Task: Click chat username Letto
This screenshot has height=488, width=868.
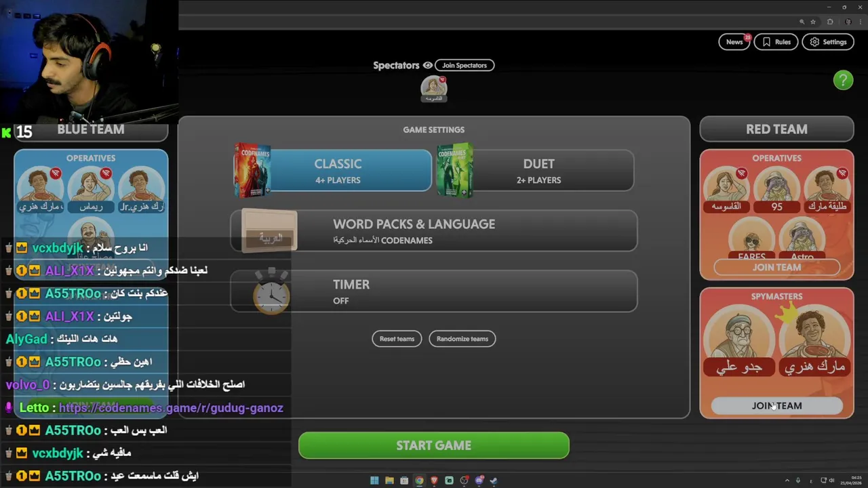Action: (34, 407)
